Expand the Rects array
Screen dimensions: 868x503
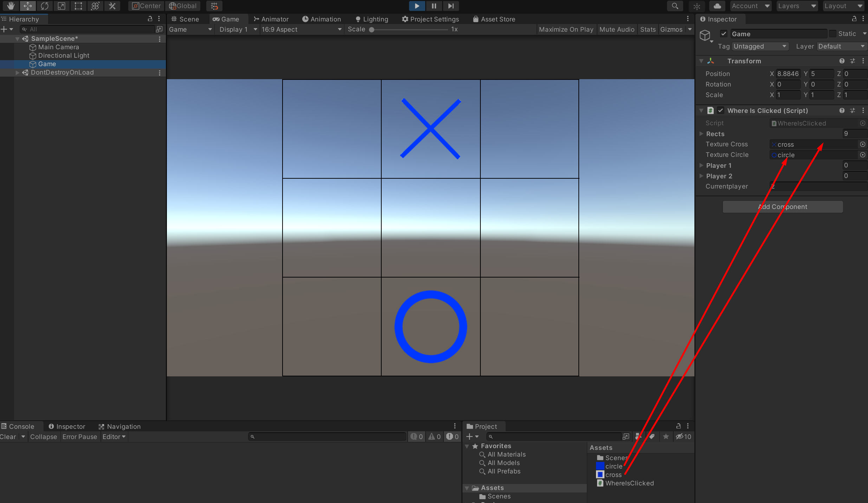point(701,134)
